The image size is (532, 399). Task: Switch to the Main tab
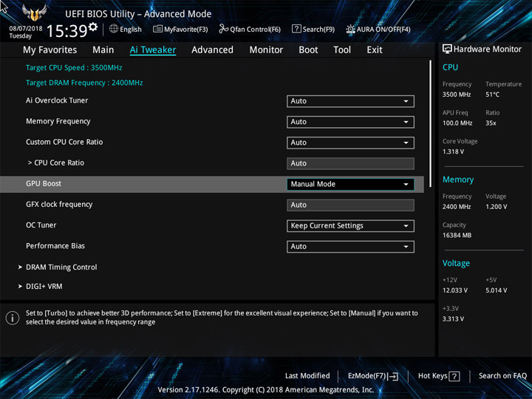[103, 50]
